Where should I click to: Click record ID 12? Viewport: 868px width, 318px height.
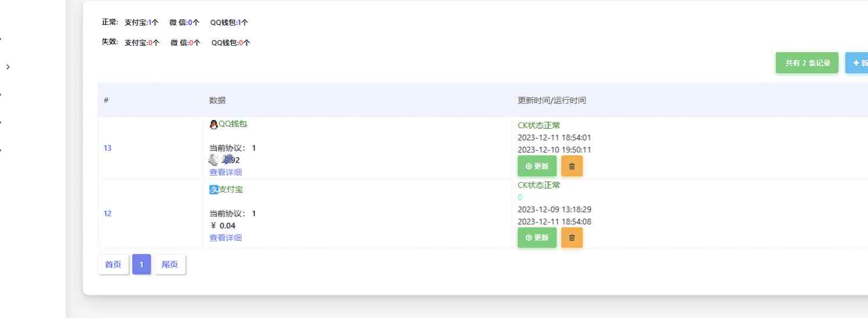107,214
